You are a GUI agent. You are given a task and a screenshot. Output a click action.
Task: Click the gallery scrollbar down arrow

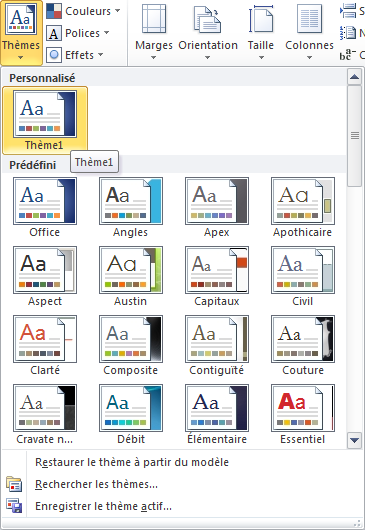(355, 440)
